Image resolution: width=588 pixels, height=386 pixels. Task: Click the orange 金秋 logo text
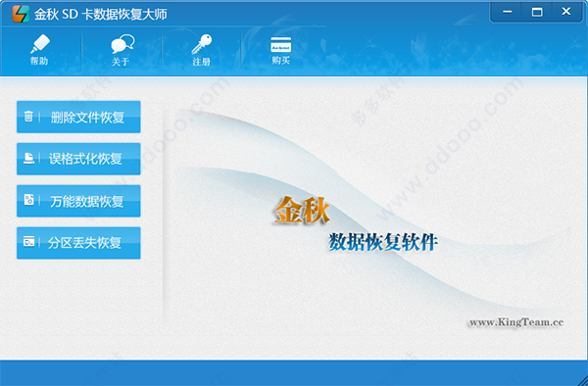tap(302, 210)
